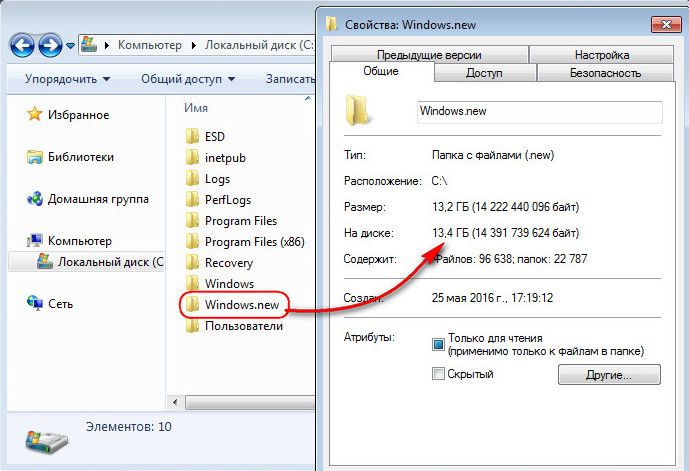689x471 pixels.
Task: Click the Сеть network icon
Action: pyautogui.click(x=35, y=303)
